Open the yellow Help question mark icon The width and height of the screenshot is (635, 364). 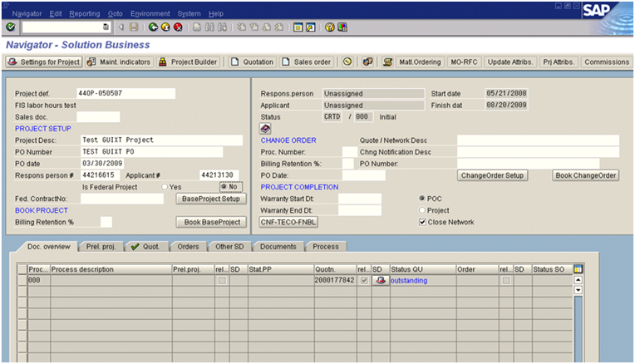pos(330,27)
